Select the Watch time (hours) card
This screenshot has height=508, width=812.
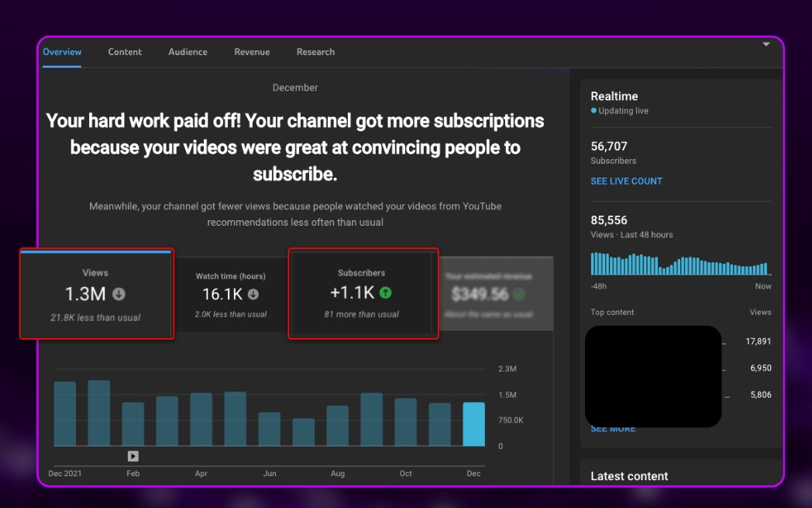click(231, 295)
